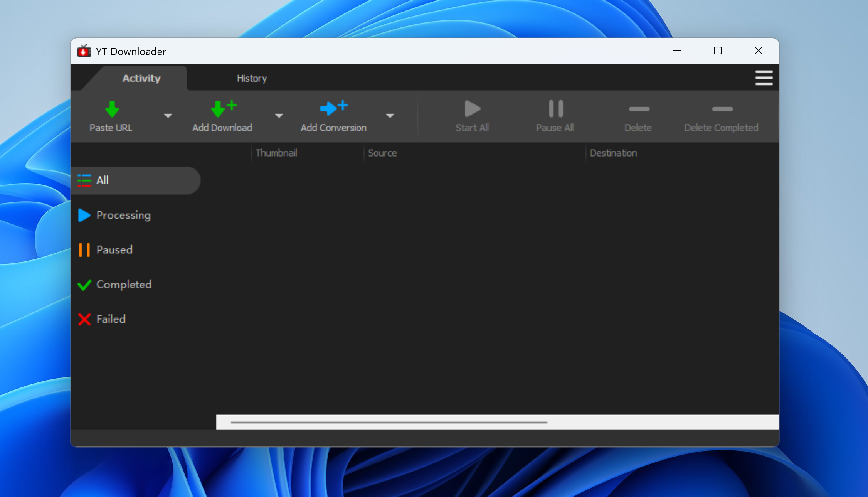
Task: Click the Delete toolbar button
Action: [x=638, y=117]
